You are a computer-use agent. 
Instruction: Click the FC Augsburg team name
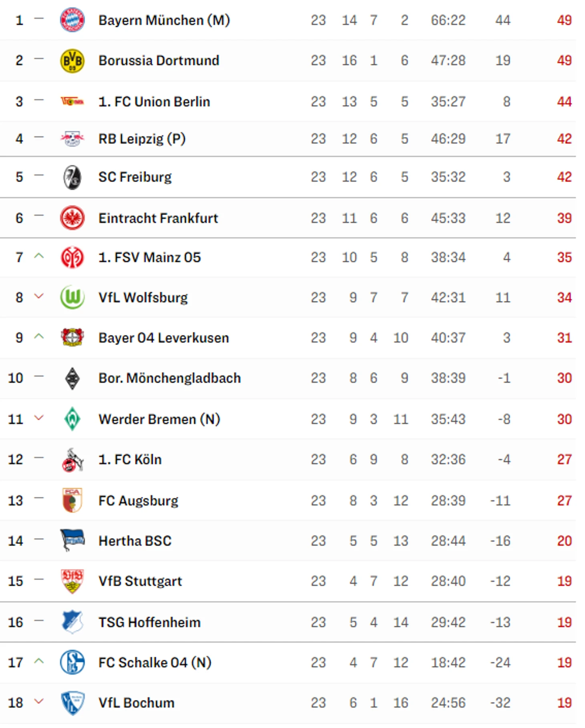click(138, 501)
